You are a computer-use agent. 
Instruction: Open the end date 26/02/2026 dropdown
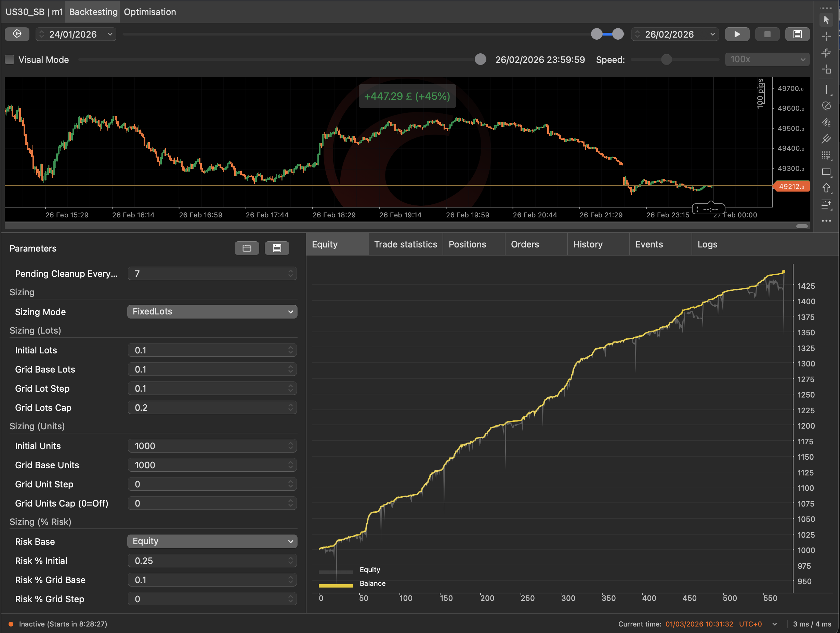coord(712,35)
